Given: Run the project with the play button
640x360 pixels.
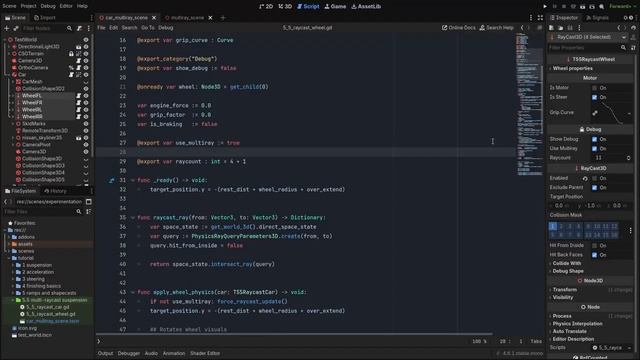Looking at the screenshot, I should (545, 7).
